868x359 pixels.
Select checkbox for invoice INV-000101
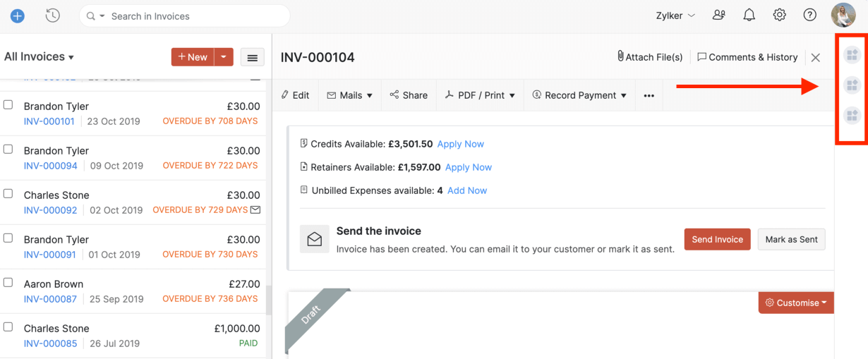point(8,105)
